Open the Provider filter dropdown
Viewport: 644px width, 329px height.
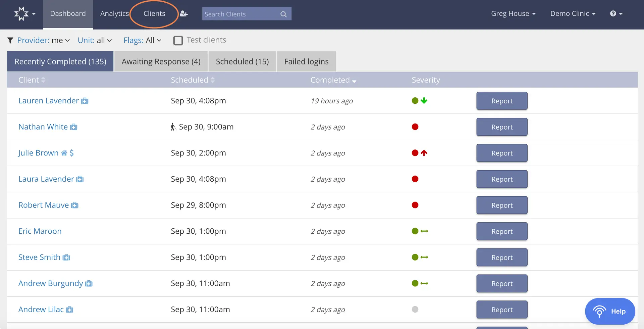point(43,40)
